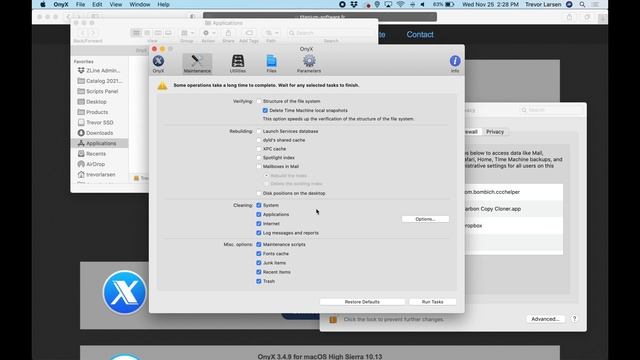
Task: Enable Structure of the file system checkbox
Action: click(x=259, y=101)
